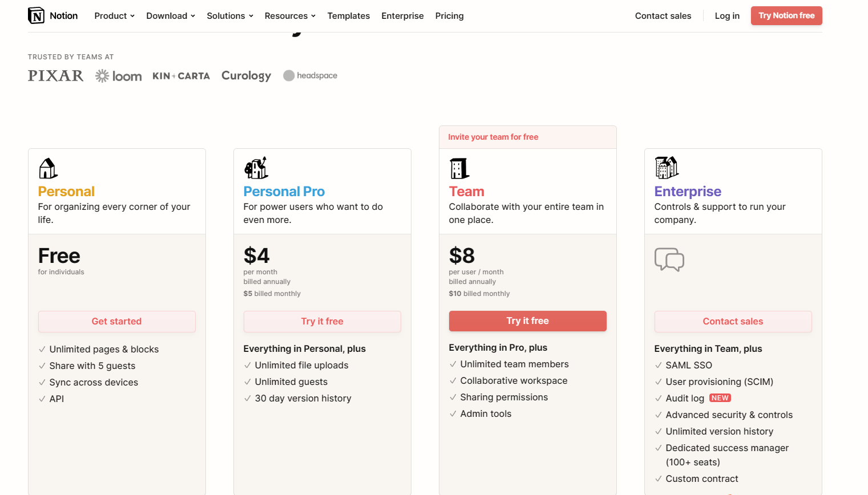The width and height of the screenshot is (868, 495).
Task: Expand the Solutions dropdown menu
Action: 230,16
